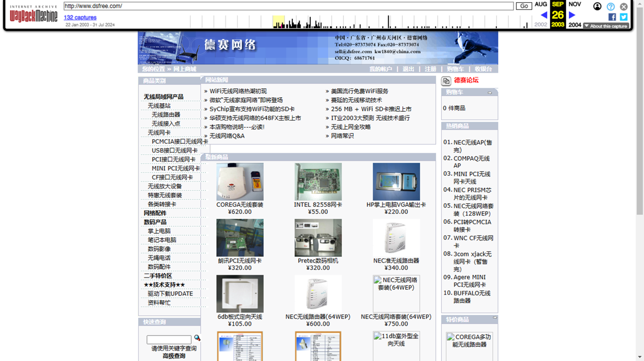Open the user account icon in the Wayback toolbar
The height and width of the screenshot is (361, 644).
597,7
